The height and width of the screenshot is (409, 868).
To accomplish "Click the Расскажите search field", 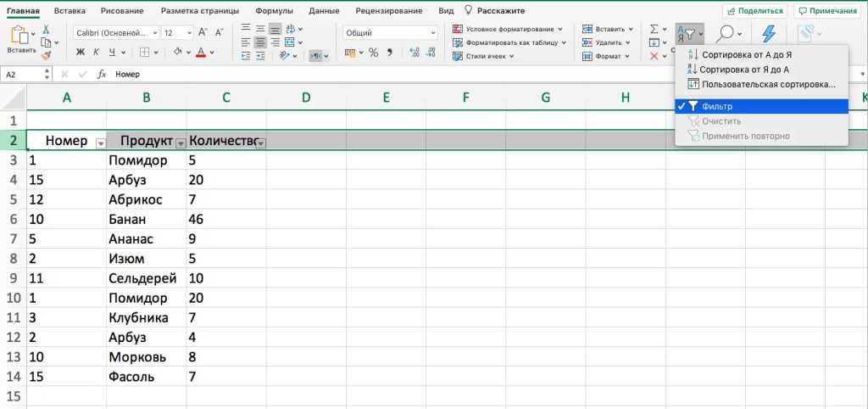I will point(495,10).
